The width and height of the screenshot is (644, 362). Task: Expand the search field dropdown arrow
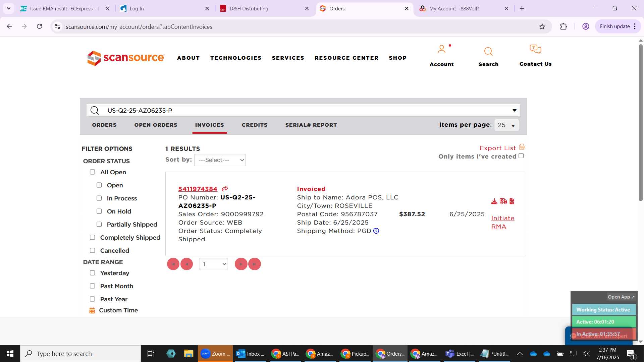(x=515, y=111)
